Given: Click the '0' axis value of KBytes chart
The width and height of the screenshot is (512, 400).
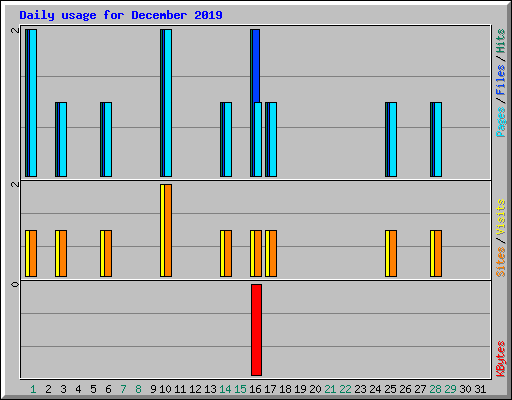Looking at the screenshot, I should (x=15, y=284).
